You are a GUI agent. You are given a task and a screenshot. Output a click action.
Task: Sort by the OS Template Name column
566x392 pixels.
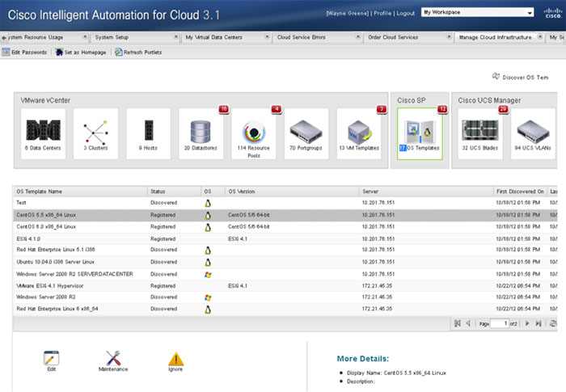81,192
